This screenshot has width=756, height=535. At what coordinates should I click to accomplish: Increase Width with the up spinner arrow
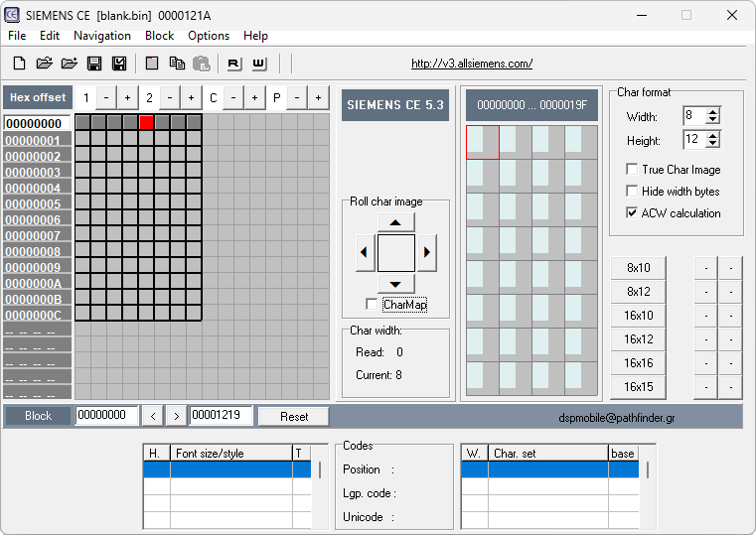click(x=712, y=111)
